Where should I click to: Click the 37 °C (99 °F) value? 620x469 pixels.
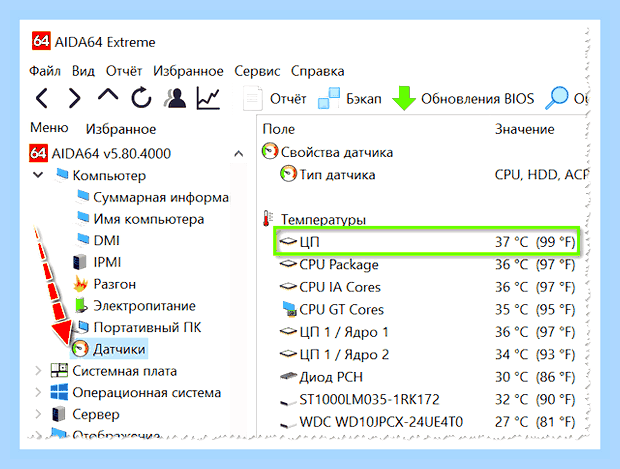(x=535, y=242)
